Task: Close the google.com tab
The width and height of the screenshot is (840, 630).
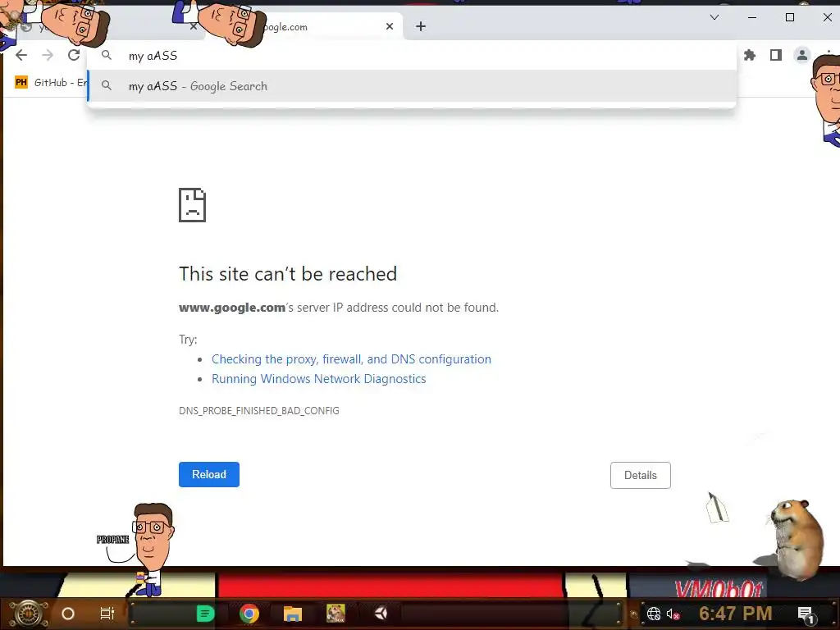Action: pyautogui.click(x=390, y=26)
